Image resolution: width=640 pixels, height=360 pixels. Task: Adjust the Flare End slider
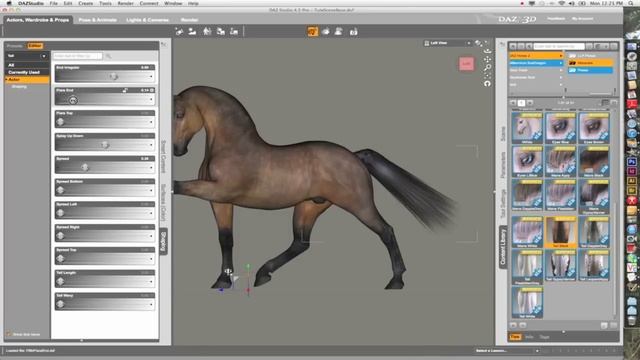104,99
